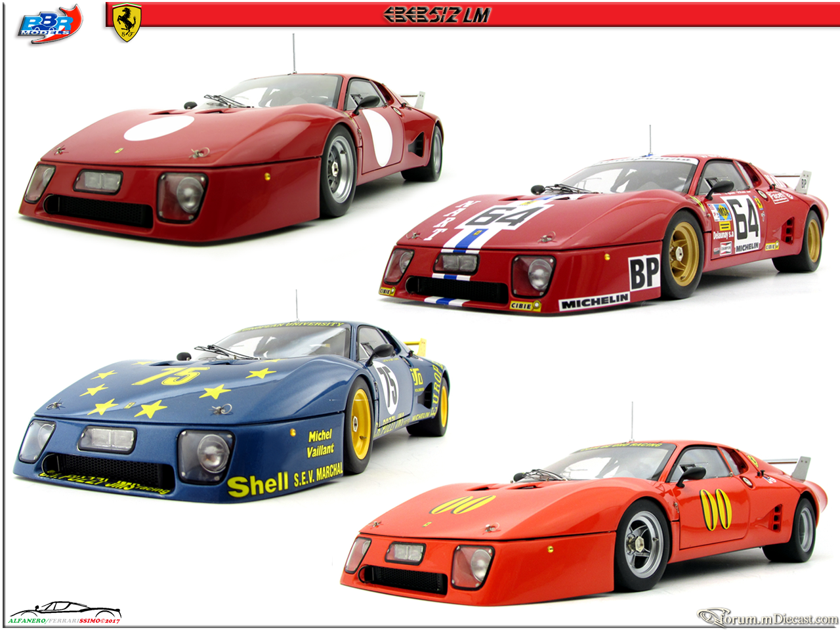This screenshot has width=840, height=630.
Task: Click the BP decal on car 64
Action: [644, 273]
